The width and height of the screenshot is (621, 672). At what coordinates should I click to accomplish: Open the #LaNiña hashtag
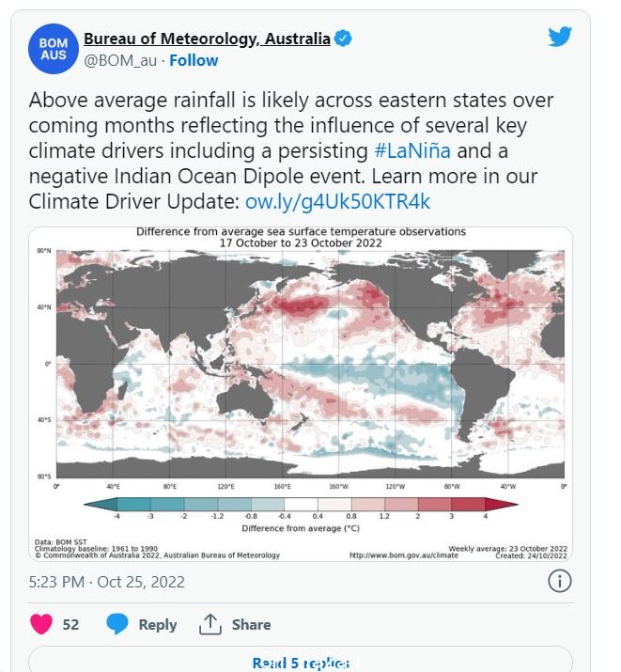(412, 151)
